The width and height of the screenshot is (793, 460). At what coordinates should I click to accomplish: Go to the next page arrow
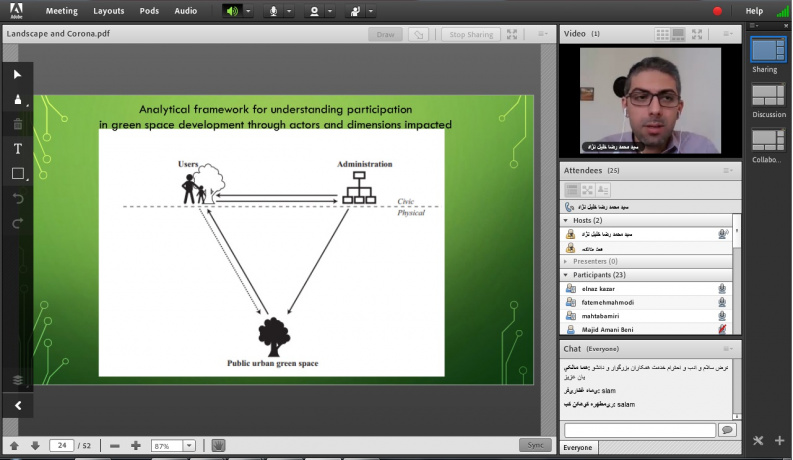tap(35, 445)
